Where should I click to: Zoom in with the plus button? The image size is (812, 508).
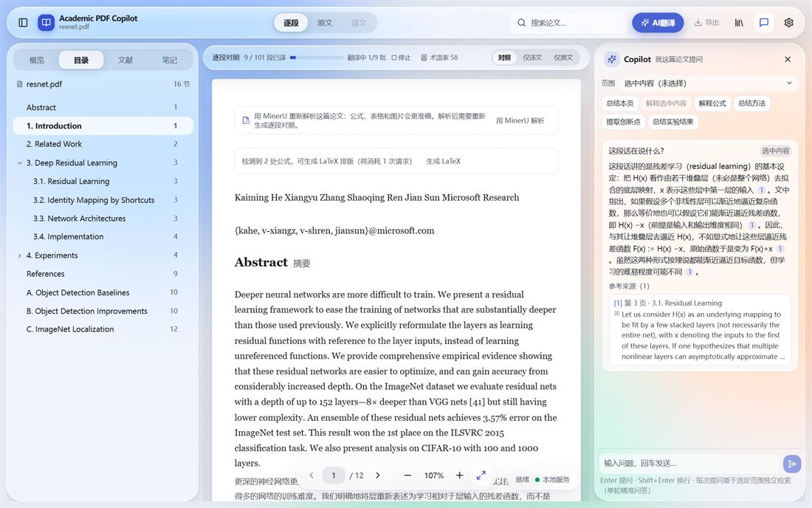[459, 476]
